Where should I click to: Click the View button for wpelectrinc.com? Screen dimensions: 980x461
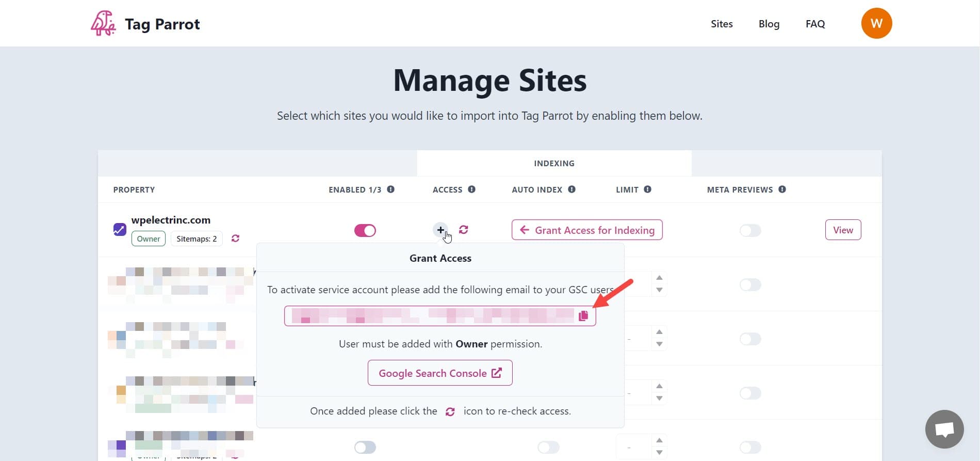point(843,230)
